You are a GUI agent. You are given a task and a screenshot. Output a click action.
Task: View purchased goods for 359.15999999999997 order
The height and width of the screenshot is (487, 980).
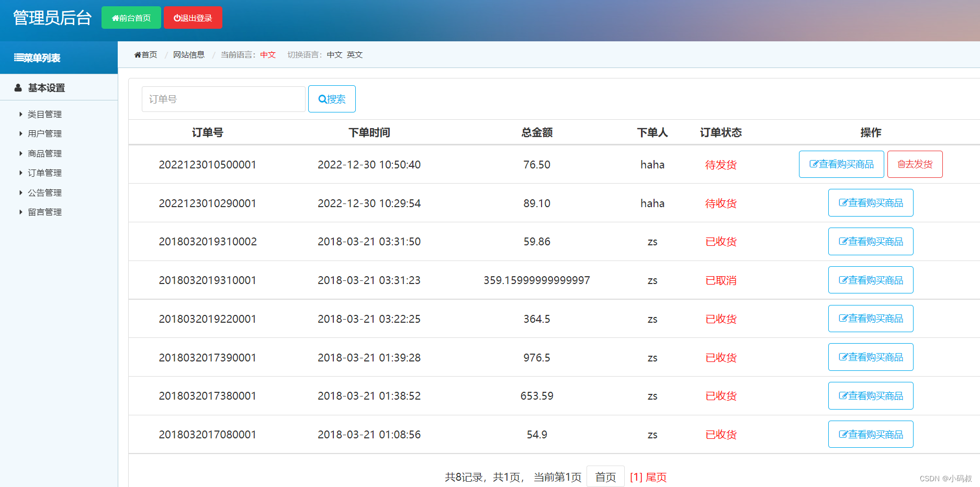tap(871, 280)
